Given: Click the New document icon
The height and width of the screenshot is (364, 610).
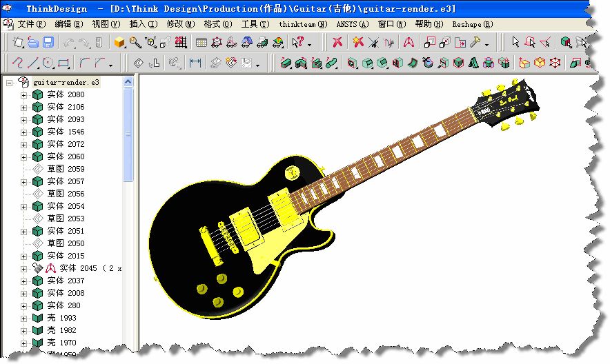Looking at the screenshot, I should (18, 42).
